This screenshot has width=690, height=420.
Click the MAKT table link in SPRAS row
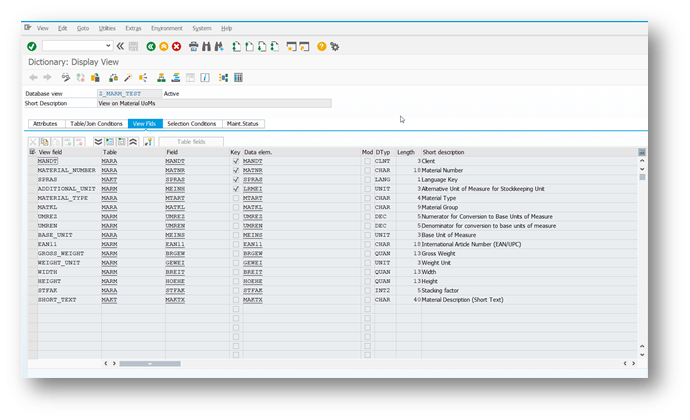tap(109, 180)
